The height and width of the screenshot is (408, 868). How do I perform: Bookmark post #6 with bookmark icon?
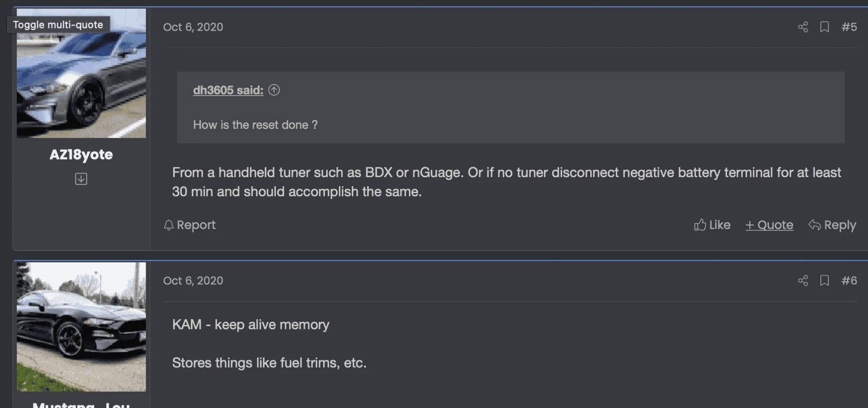(825, 280)
